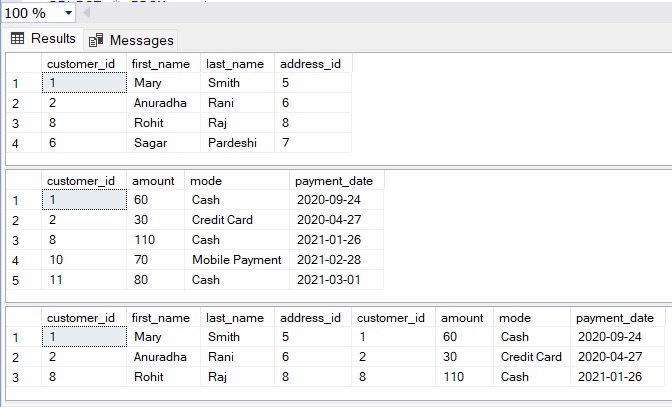Image resolution: width=672 pixels, height=407 pixels.
Task: Select row 4 header in the first grid
Action: 16,143
